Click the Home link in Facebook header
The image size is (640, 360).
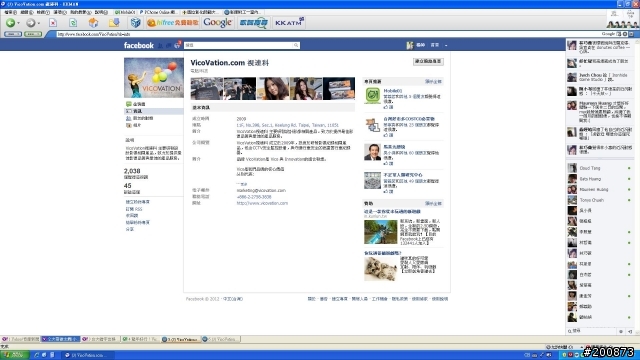click(435, 45)
